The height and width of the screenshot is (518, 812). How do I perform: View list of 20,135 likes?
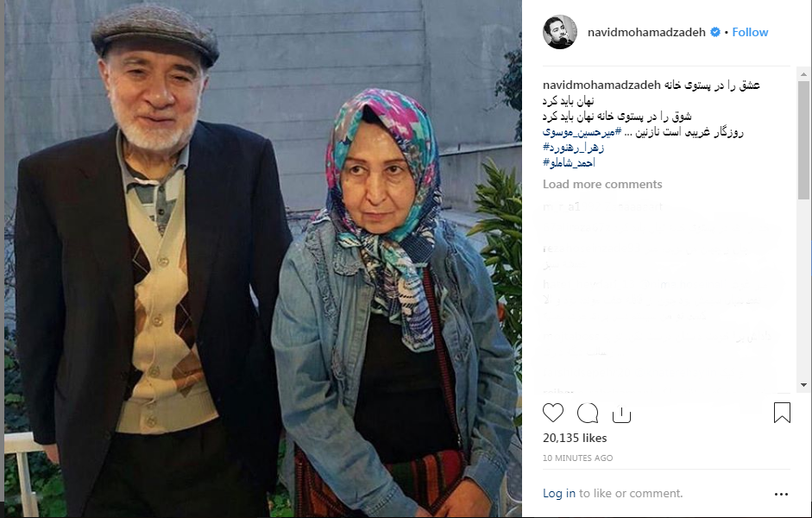[575, 439]
